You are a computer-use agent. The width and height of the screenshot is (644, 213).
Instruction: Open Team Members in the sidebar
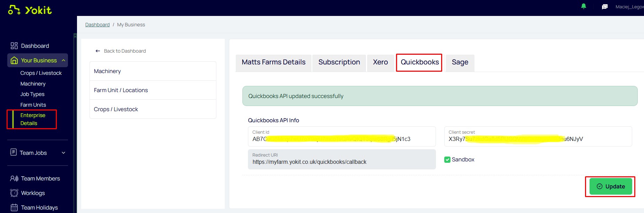tap(41, 178)
